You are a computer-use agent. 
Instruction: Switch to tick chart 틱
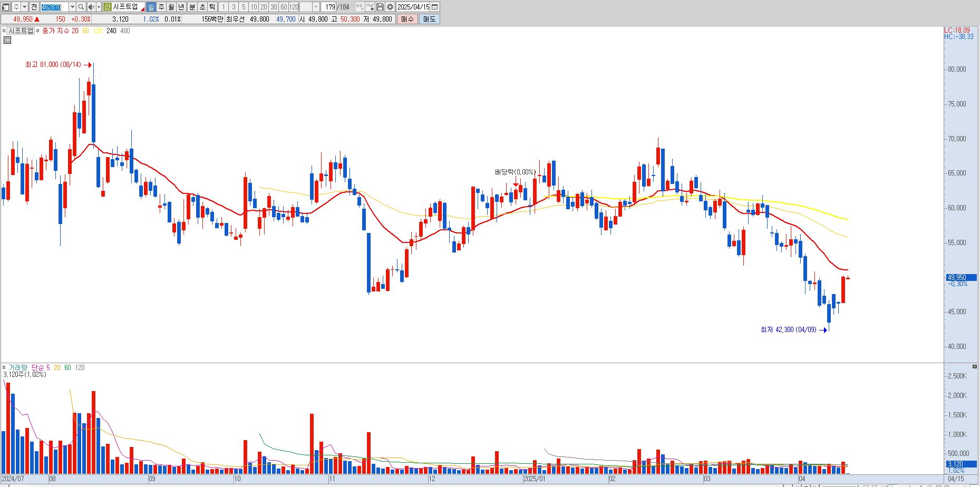click(x=212, y=7)
